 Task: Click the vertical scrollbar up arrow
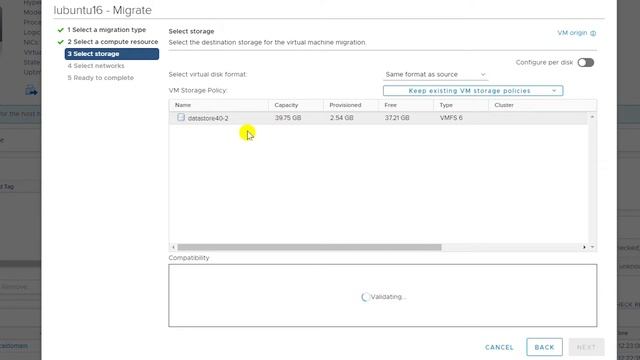592,117
